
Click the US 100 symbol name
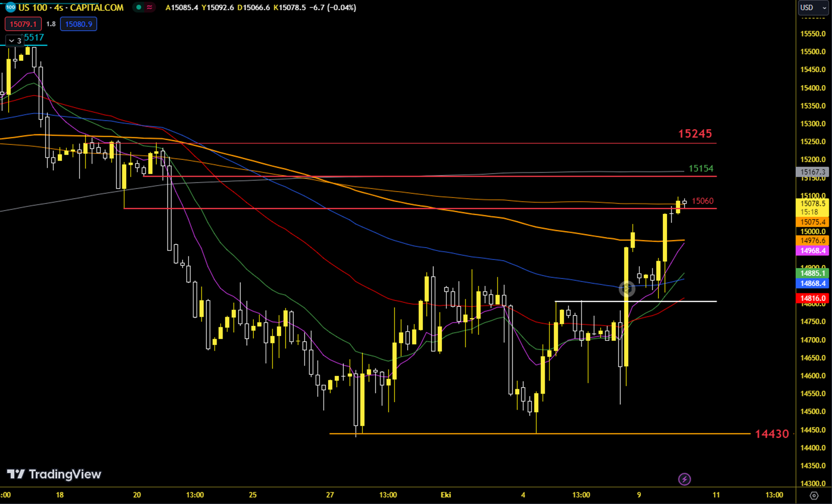click(x=34, y=8)
